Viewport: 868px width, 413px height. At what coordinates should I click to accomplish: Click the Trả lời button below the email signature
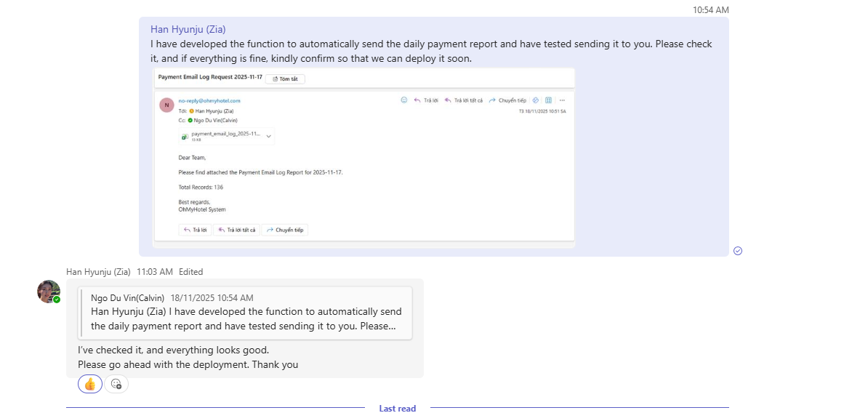pyautogui.click(x=196, y=230)
